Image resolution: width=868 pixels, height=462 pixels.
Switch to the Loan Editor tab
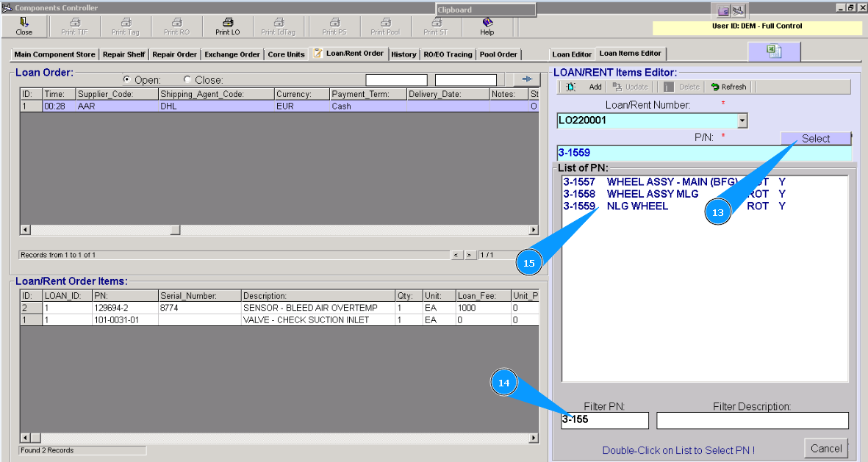click(x=572, y=54)
